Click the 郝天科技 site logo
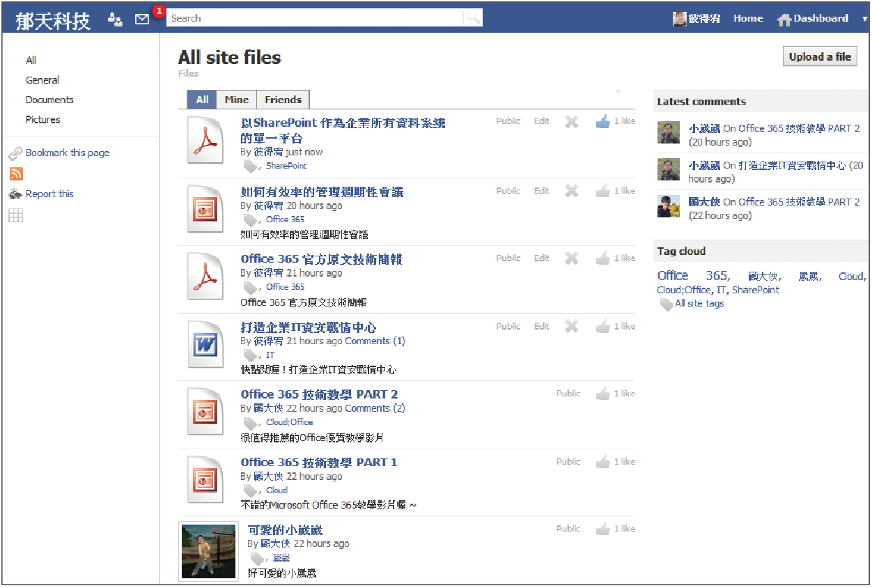 [x=53, y=21]
